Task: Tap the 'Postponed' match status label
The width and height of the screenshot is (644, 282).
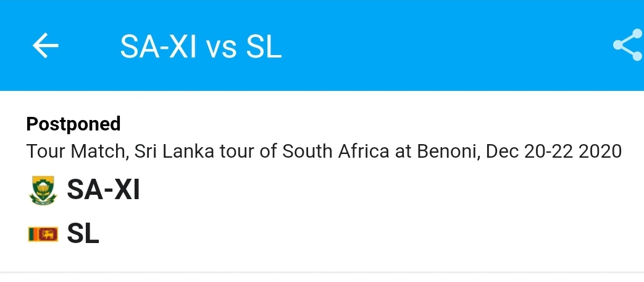Action: click(73, 124)
